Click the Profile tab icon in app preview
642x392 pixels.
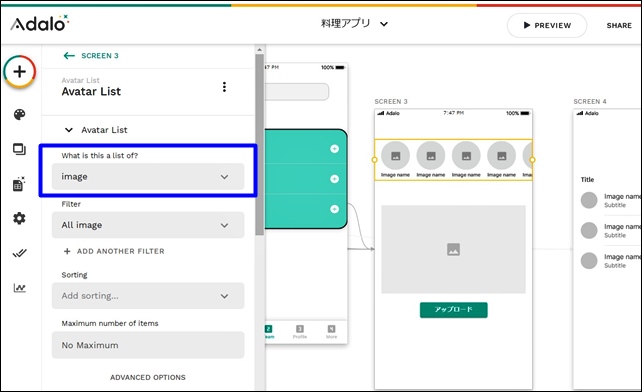(300, 329)
